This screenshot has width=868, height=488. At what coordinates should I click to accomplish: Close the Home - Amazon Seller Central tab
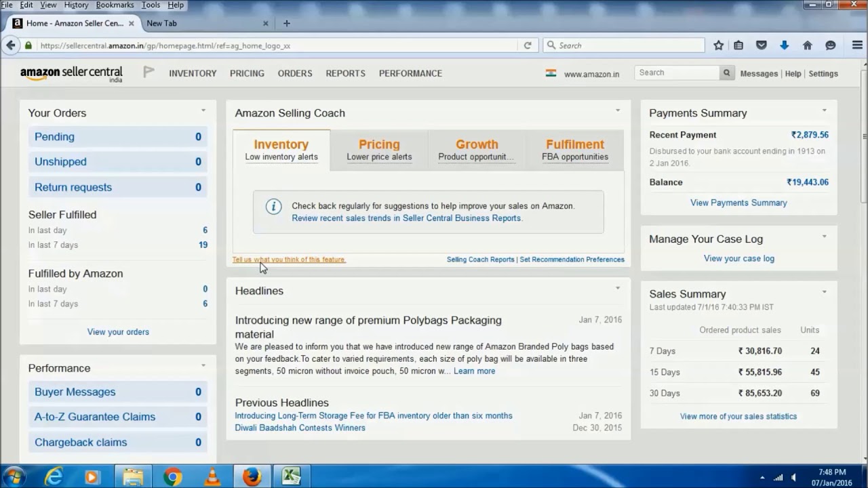[132, 23]
